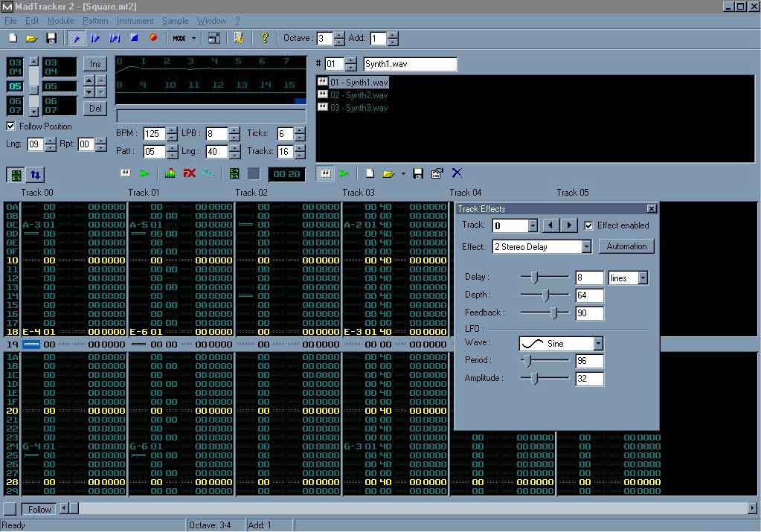This screenshot has height=532, width=761.
Task: Click the Automation button
Action: coord(626,246)
